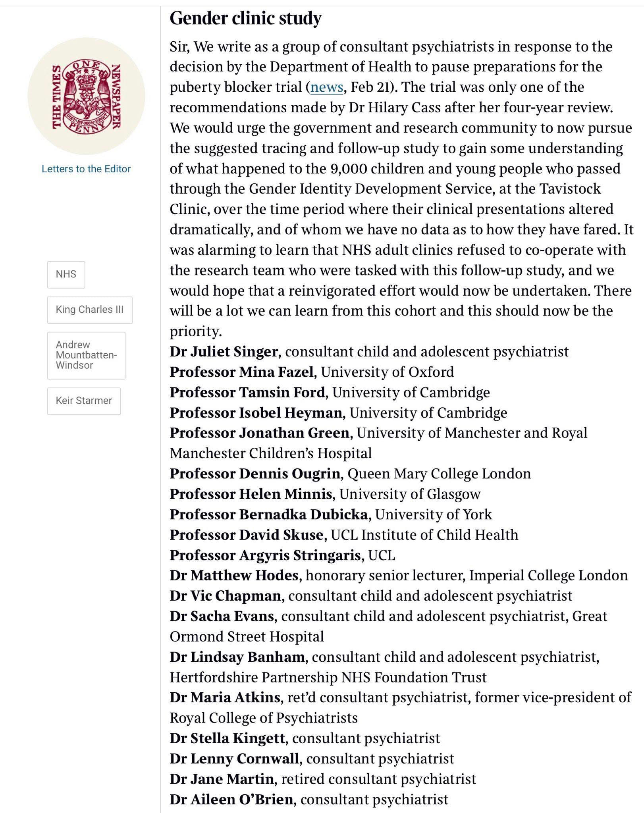Click the 'Gender clinic study' heading
The width and height of the screenshot is (644, 813).
(x=245, y=18)
